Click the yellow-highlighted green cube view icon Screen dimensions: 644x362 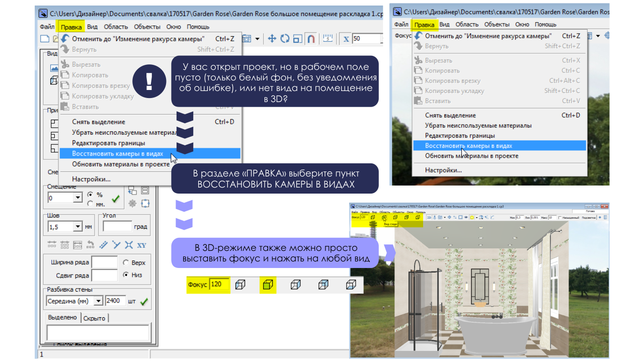coord(268,285)
